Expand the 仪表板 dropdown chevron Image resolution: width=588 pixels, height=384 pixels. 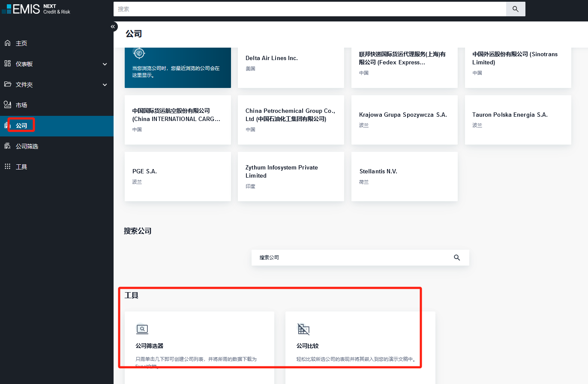(x=105, y=64)
